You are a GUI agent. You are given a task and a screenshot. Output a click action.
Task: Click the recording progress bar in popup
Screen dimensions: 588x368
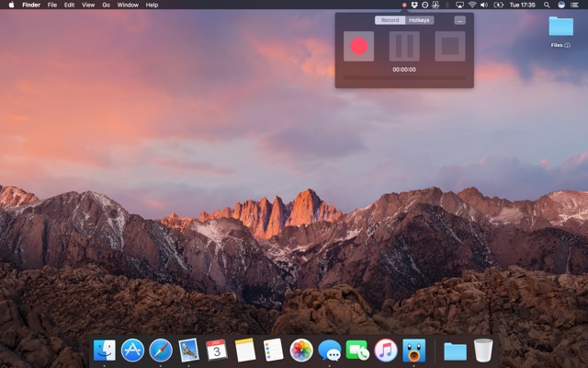404,78
